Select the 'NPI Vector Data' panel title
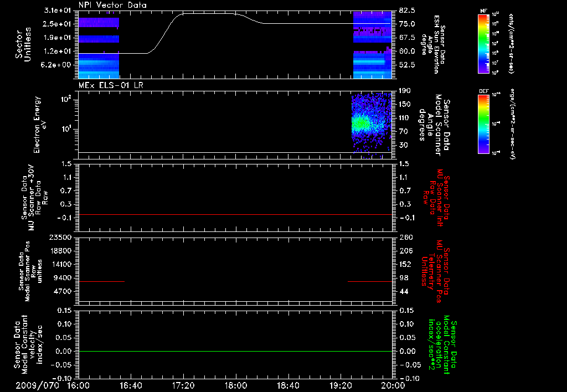Screen dimensions: 567x392 point(112,5)
